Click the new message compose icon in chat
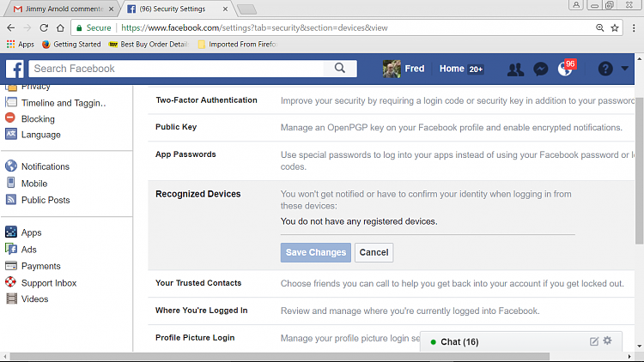Image resolution: width=644 pixels, height=362 pixels. coord(594,341)
